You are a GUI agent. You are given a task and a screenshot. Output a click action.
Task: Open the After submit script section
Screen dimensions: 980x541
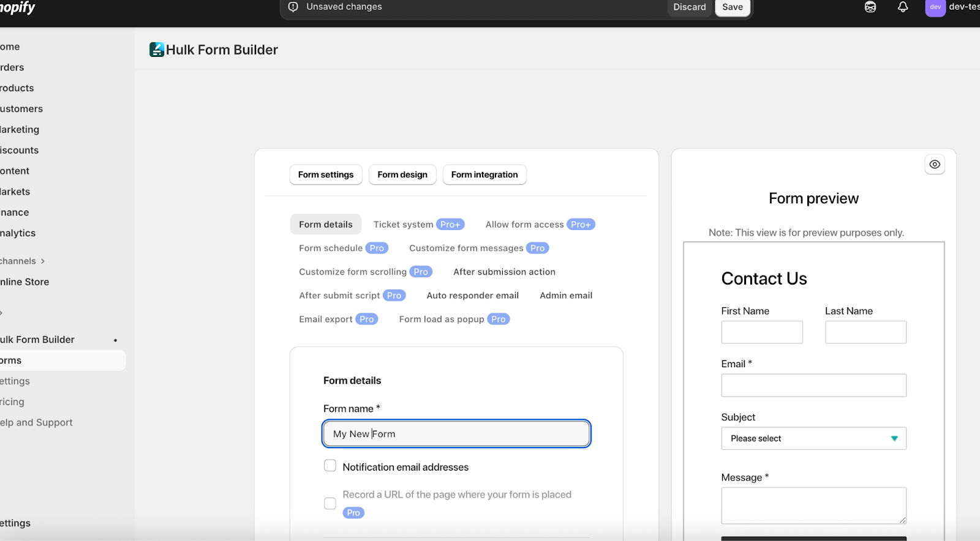coord(352,296)
